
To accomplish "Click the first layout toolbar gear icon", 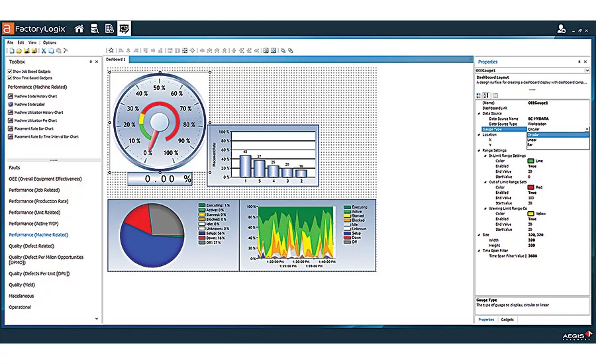I will coord(111,50).
